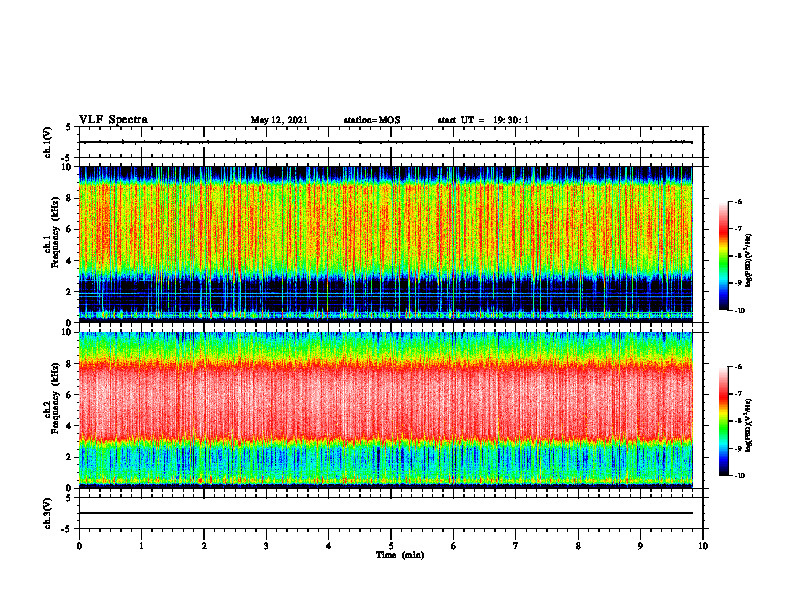Click the time axis tick label "2"
Screen dimensions: 792x612
pyautogui.click(x=204, y=546)
